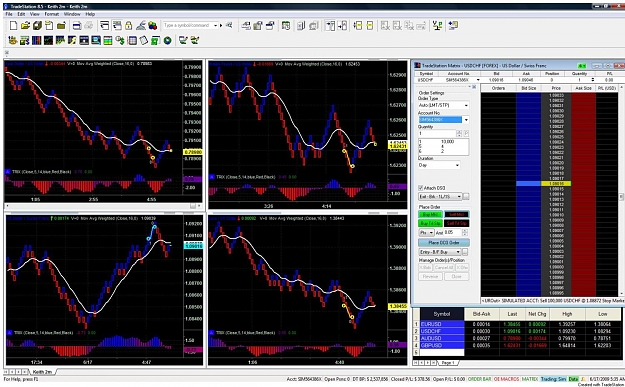Toggle the Attach OSO checkbox
This screenshot has height=387, width=625.
(421, 188)
